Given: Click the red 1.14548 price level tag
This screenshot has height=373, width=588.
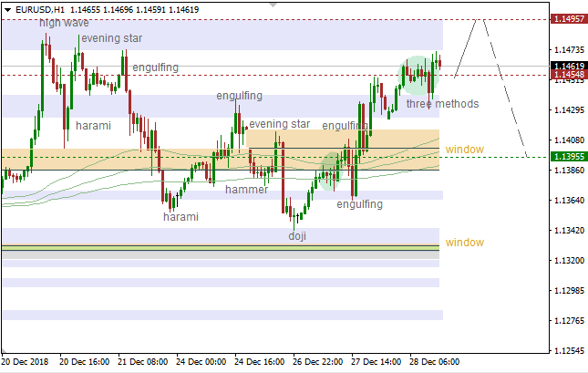Looking at the screenshot, I should click(569, 75).
